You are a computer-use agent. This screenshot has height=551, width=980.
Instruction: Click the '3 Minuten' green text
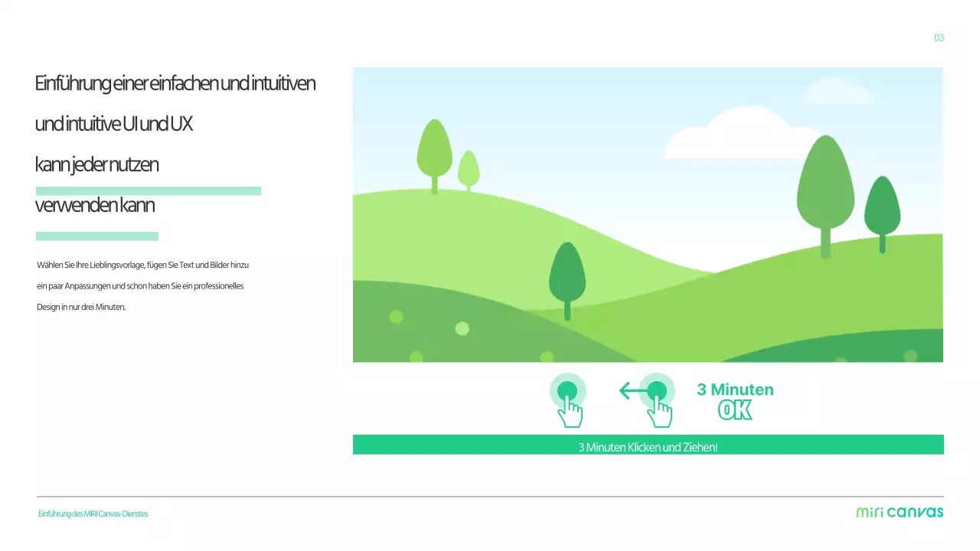(x=735, y=390)
